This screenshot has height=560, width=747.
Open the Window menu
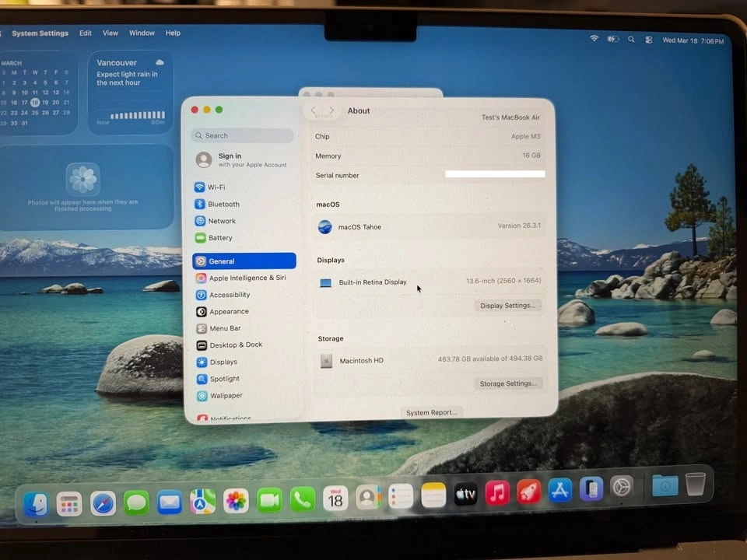point(142,33)
